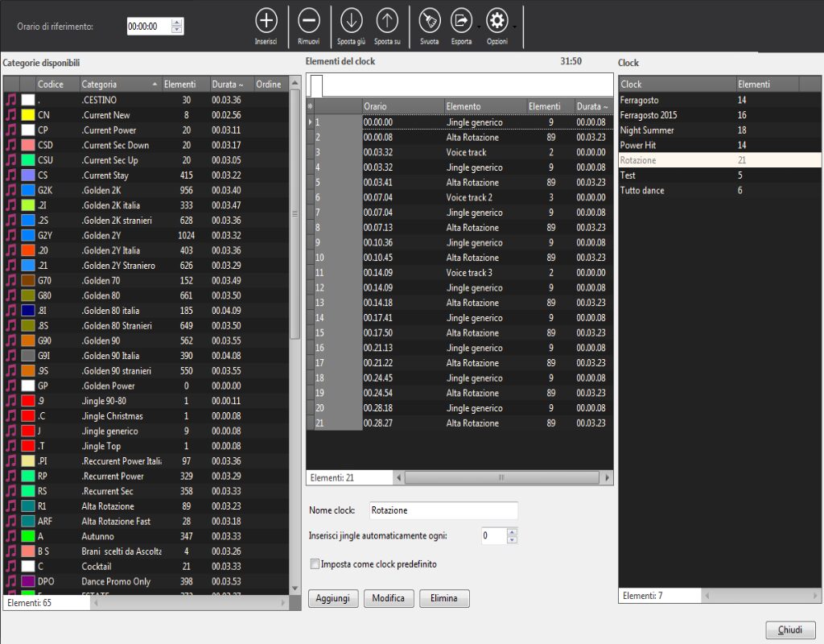Click the Svuota broom icon
This screenshot has width=824, height=644.
click(429, 20)
